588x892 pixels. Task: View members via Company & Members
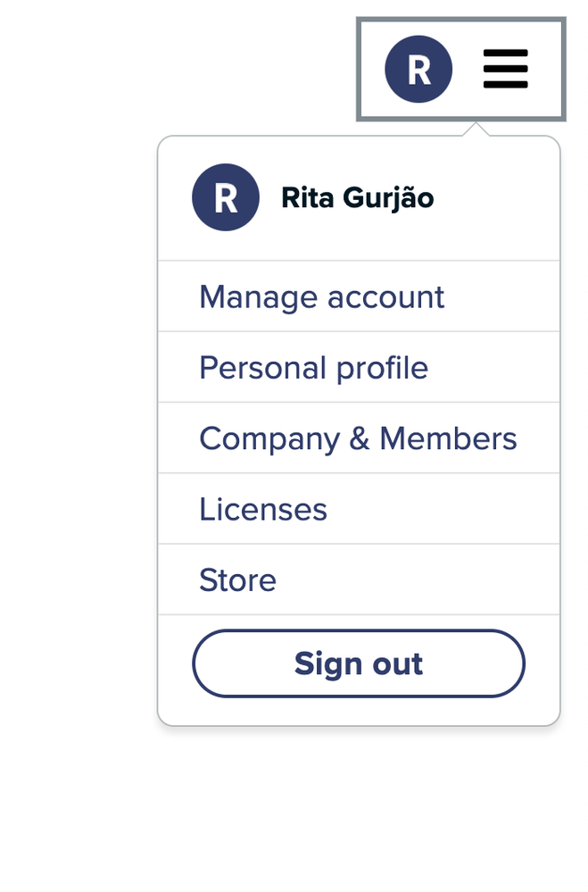tap(359, 438)
